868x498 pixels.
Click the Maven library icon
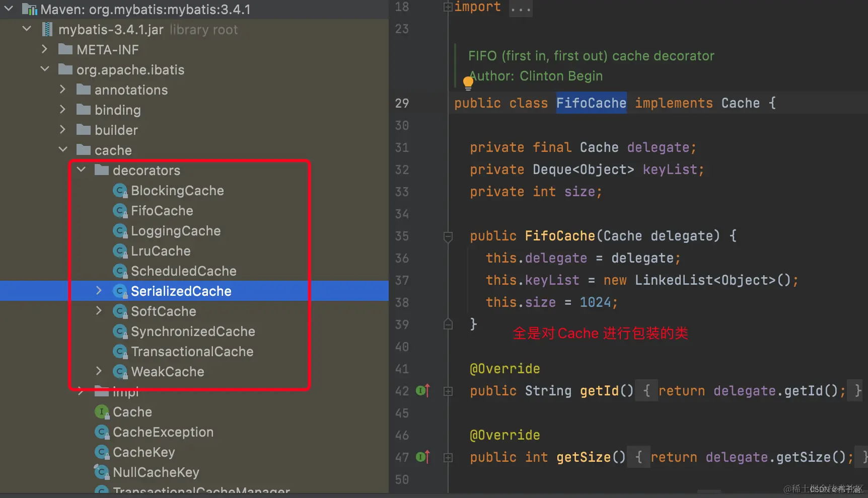tap(30, 9)
